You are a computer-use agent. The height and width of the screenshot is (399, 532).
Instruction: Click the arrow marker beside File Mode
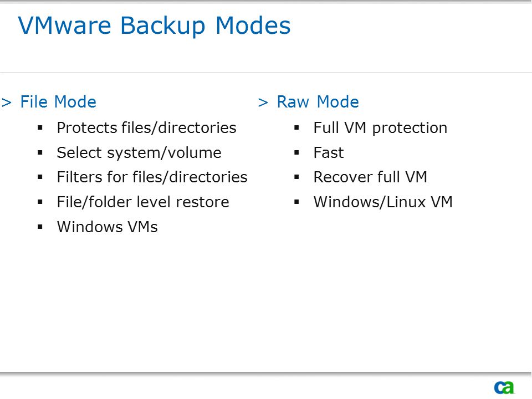coord(7,103)
